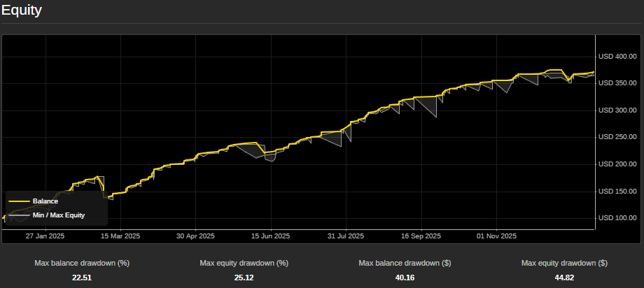This screenshot has width=644, height=288.
Task: Click the USD 250.00 axis label
Action: pos(617,137)
